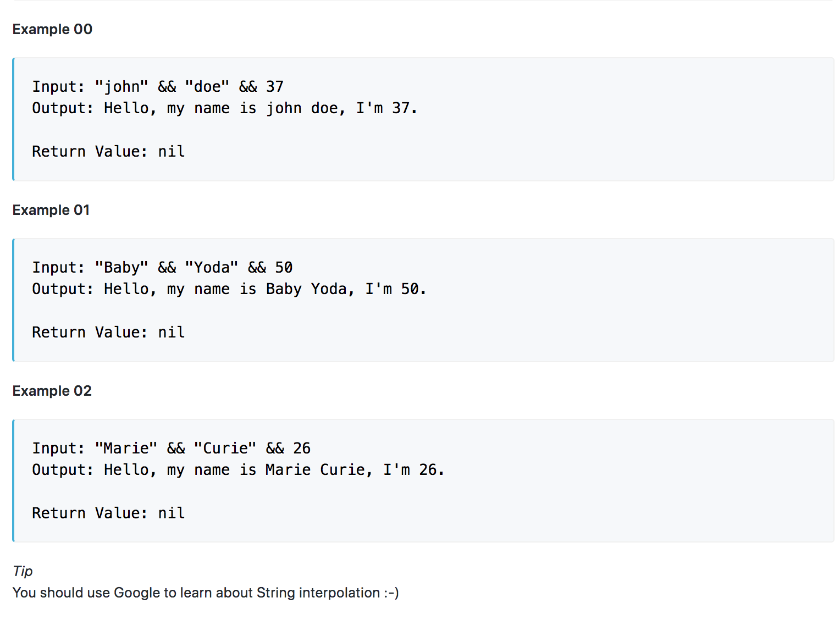The image size is (840, 642).
Task: Click the blue accent bar of Example 00 block
Action: tap(12, 118)
